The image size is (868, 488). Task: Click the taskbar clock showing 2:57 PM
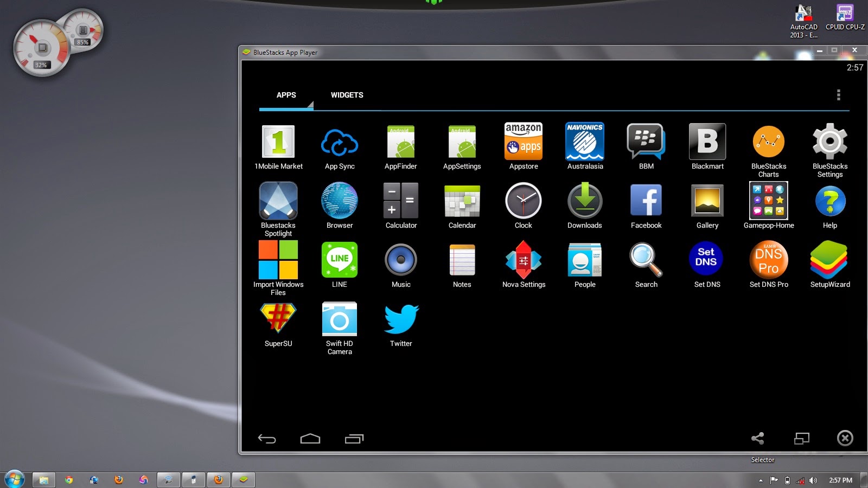tap(840, 480)
